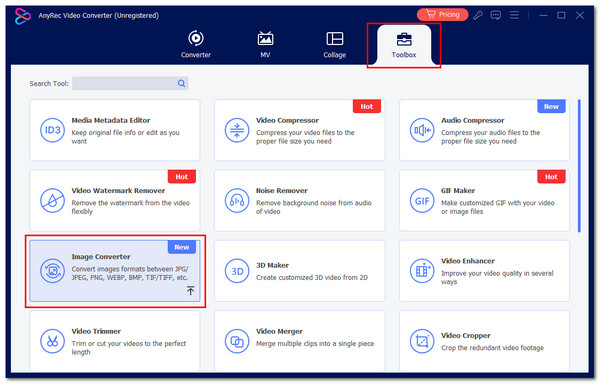Maximize the AnyRec Video Converter window

click(561, 15)
